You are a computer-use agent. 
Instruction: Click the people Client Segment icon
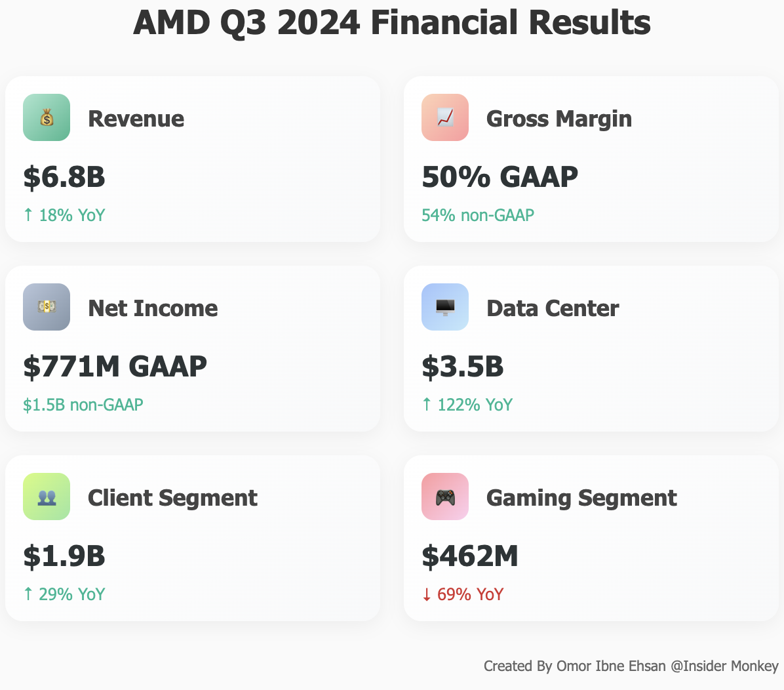[47, 497]
